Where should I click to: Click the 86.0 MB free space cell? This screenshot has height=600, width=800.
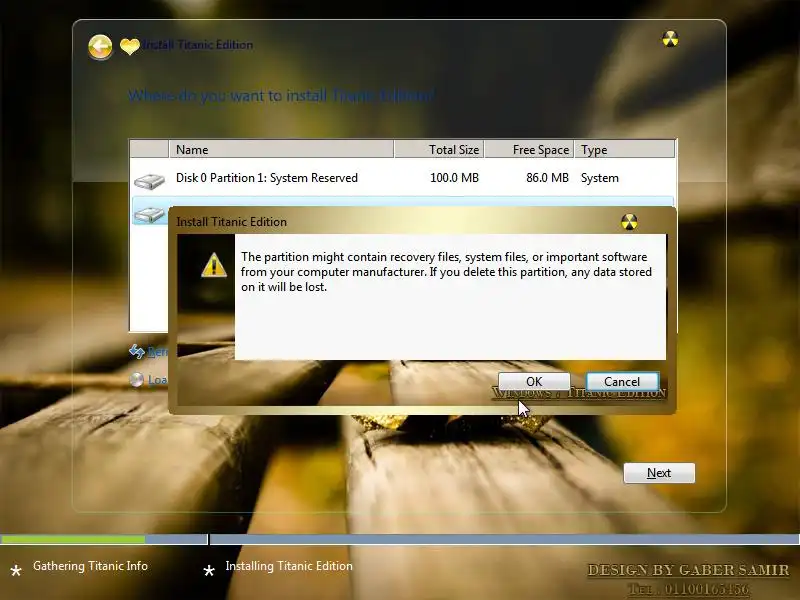(x=547, y=178)
